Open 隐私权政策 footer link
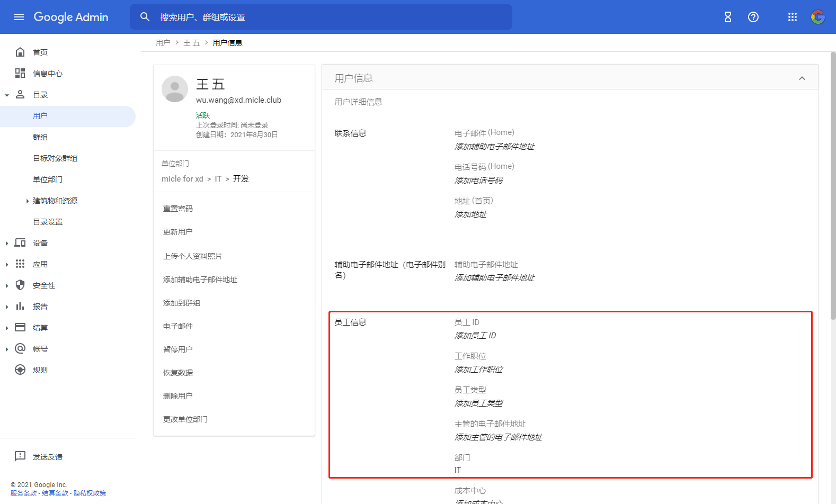 coord(90,493)
